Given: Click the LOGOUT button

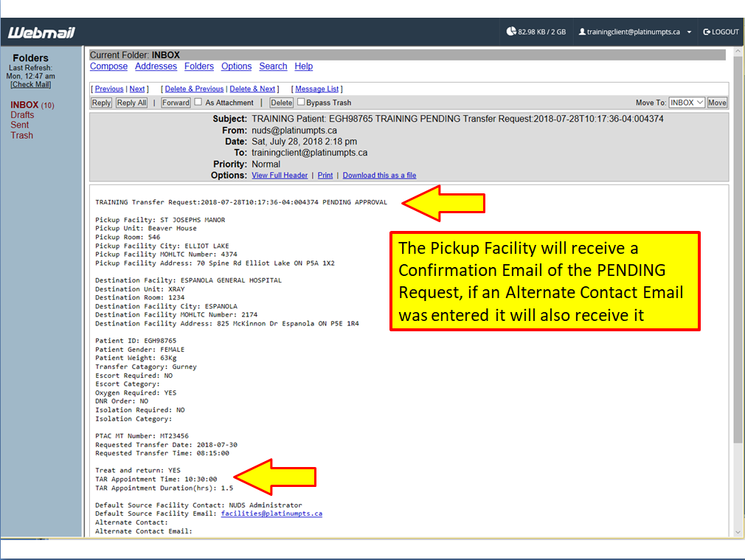Looking at the screenshot, I should [x=721, y=32].
